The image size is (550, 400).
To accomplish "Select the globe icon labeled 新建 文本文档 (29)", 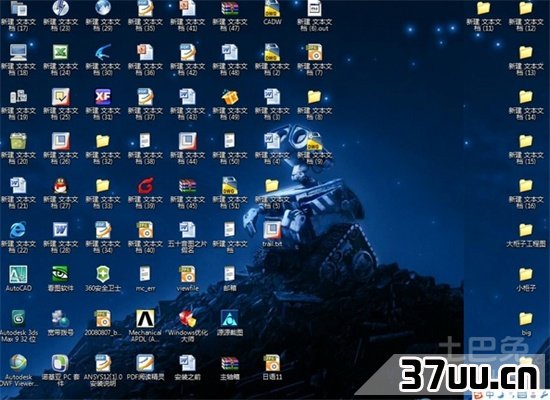I will (103, 8).
